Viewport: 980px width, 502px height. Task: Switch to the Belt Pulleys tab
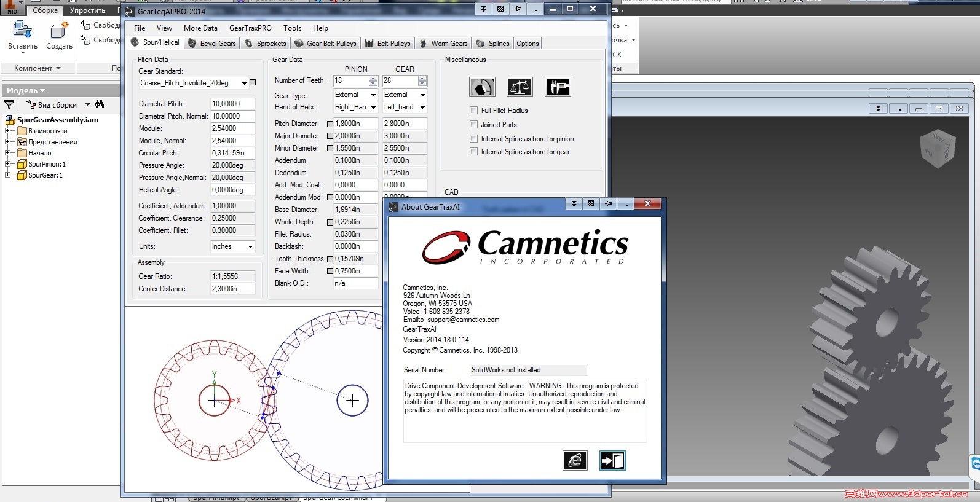pyautogui.click(x=387, y=44)
